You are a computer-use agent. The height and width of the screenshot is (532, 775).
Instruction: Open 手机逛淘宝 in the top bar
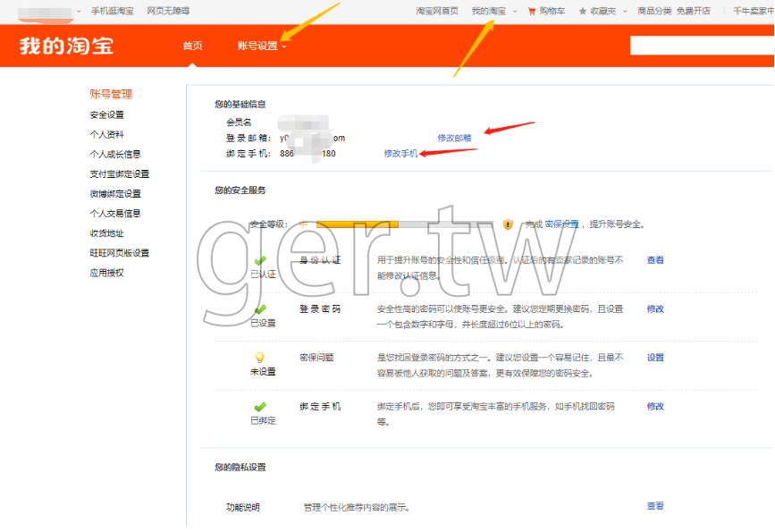tap(113, 11)
